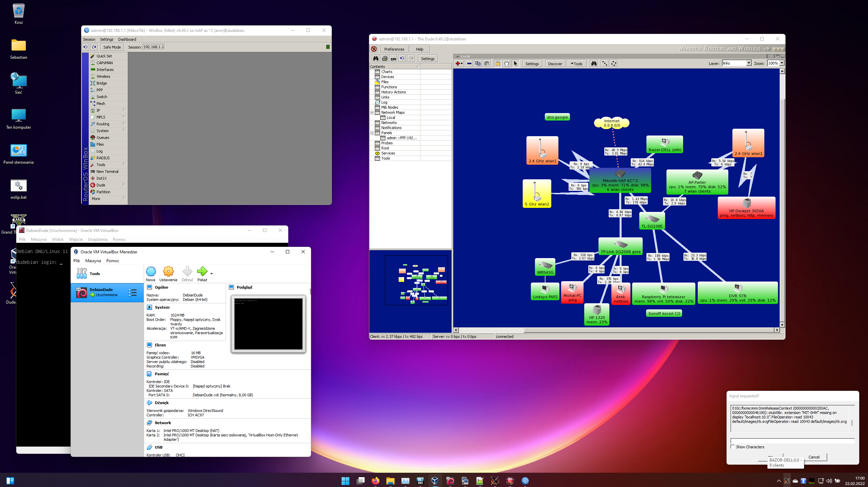Open Interfaces in WinBox sidebar menu
868x487 pixels.
pyautogui.click(x=105, y=70)
